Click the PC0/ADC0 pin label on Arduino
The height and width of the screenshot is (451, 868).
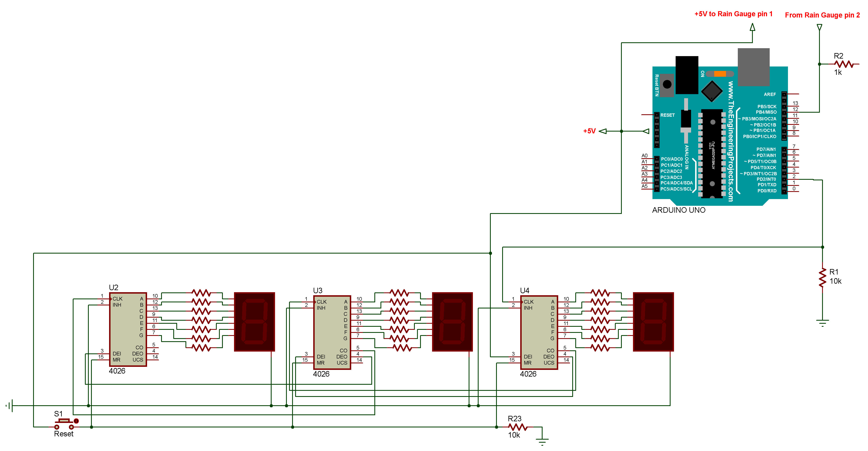(x=672, y=159)
